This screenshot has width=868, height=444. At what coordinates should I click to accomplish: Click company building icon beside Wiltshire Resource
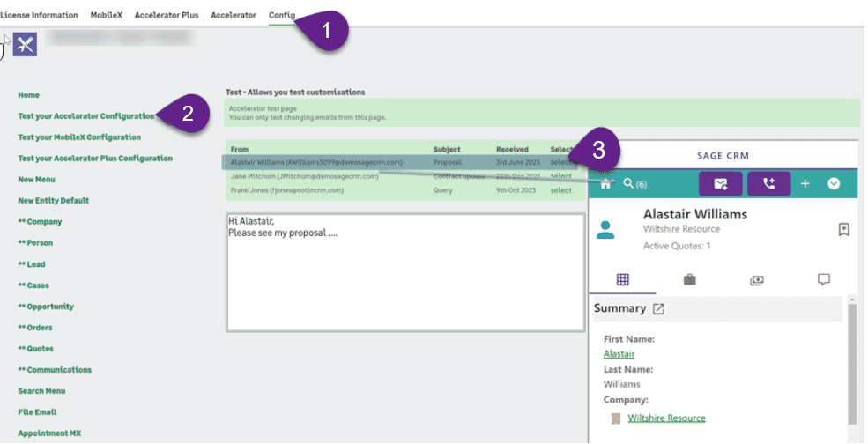tap(616, 418)
